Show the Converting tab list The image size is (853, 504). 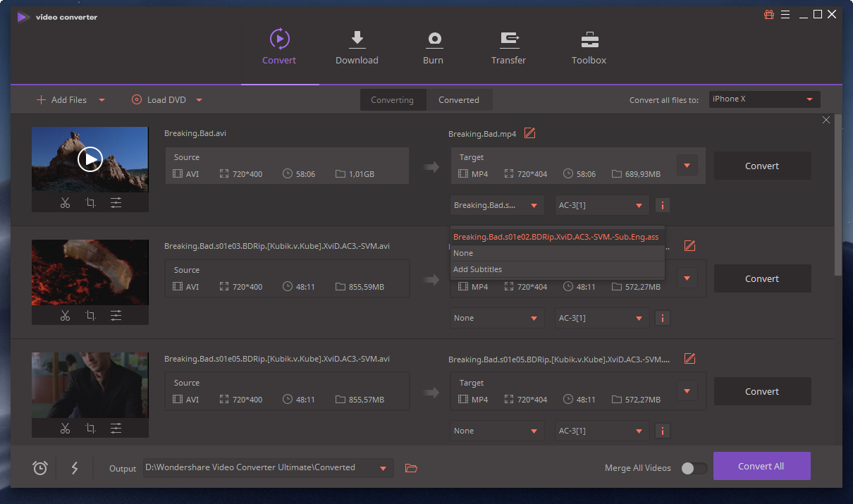point(393,100)
